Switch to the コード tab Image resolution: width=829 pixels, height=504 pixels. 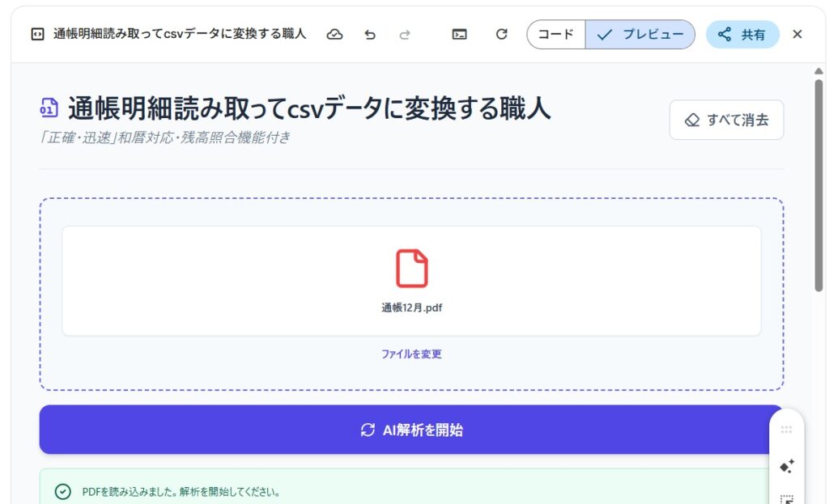[556, 35]
